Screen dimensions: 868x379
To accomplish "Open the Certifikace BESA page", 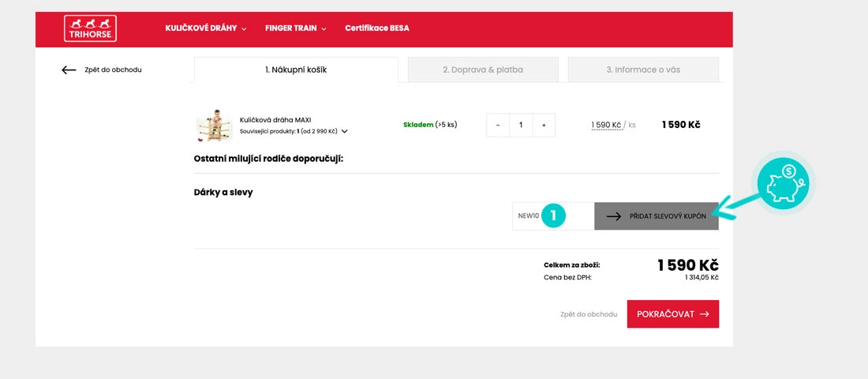I will tap(377, 28).
